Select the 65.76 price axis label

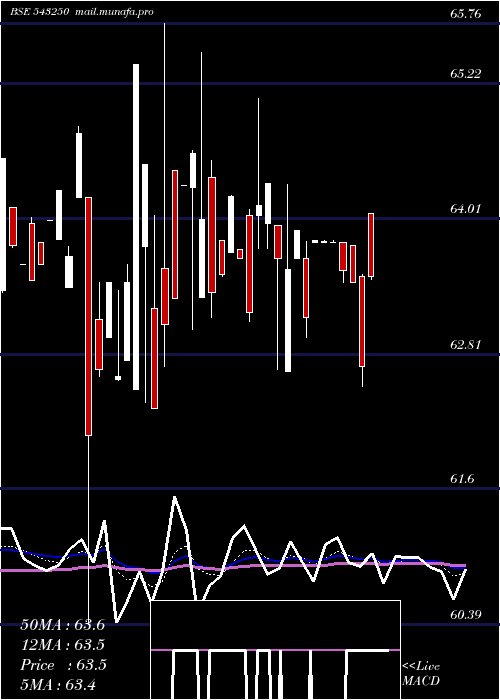pos(466,14)
